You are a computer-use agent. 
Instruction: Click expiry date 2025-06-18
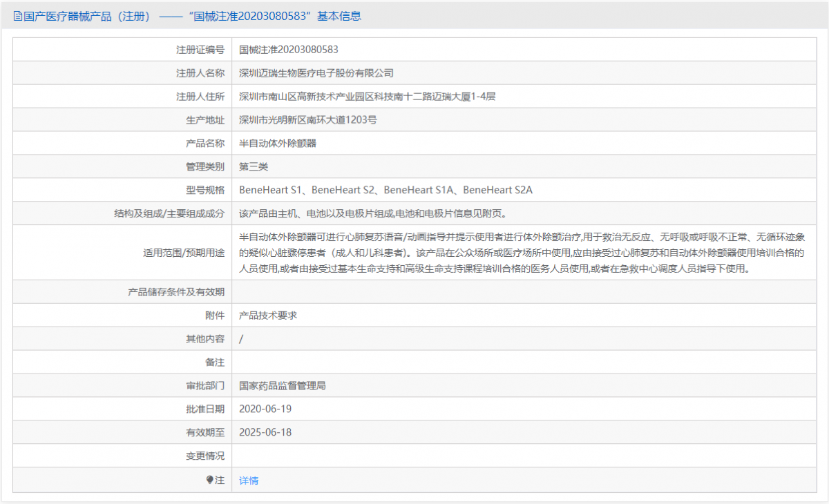click(265, 432)
